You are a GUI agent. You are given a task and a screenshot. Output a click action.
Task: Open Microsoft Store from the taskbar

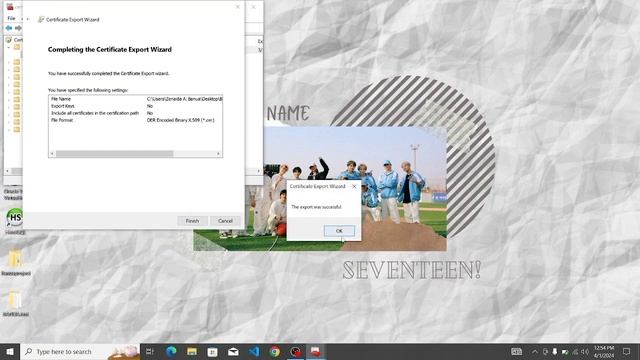coord(213,351)
